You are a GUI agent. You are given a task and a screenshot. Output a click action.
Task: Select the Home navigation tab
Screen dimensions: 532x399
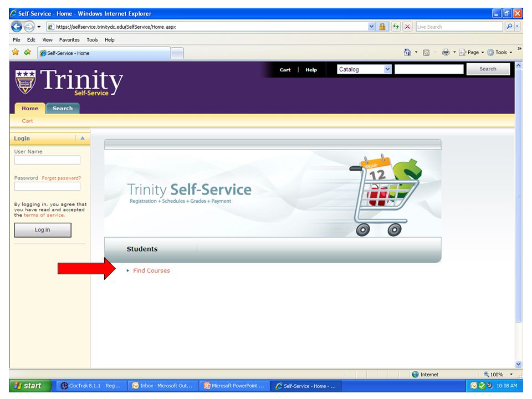point(30,108)
